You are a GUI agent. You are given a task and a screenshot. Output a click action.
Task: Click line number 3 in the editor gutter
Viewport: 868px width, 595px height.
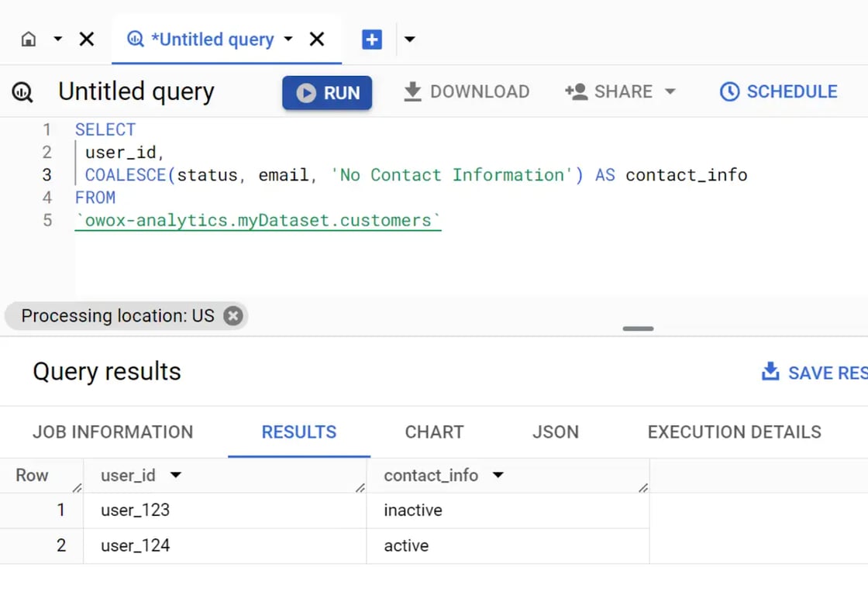(47, 175)
